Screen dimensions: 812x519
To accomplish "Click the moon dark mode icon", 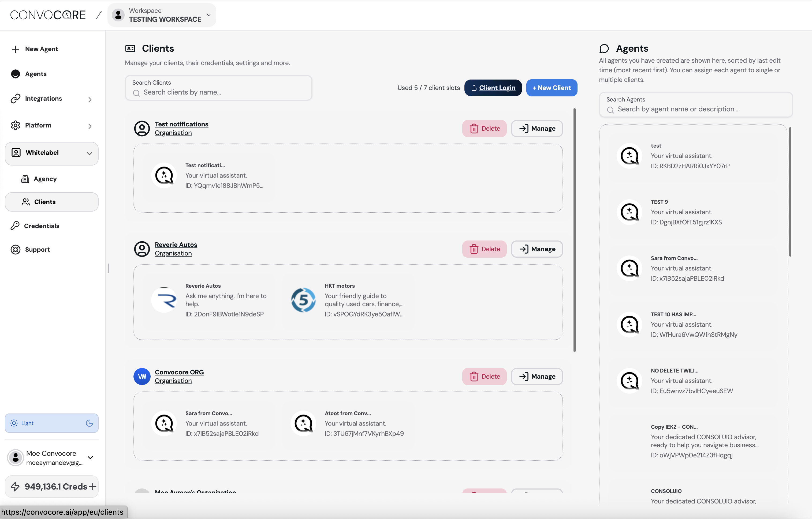I will point(89,423).
